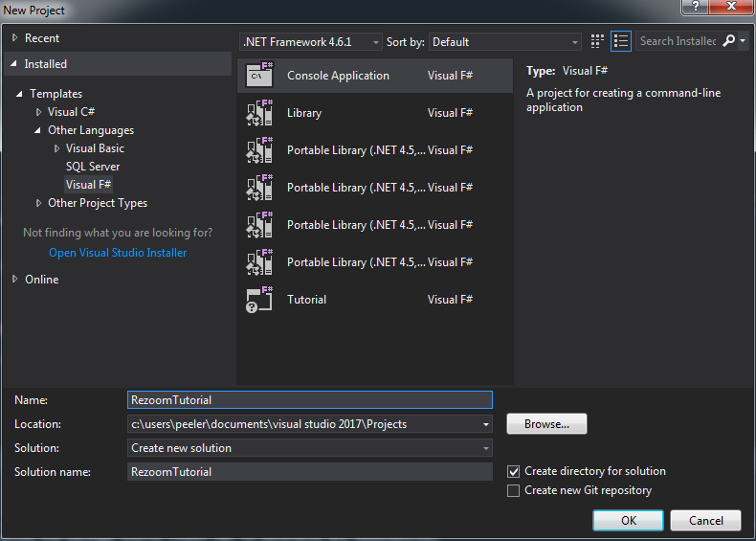Switch to medium icons list view
The image size is (756, 541).
621,41
